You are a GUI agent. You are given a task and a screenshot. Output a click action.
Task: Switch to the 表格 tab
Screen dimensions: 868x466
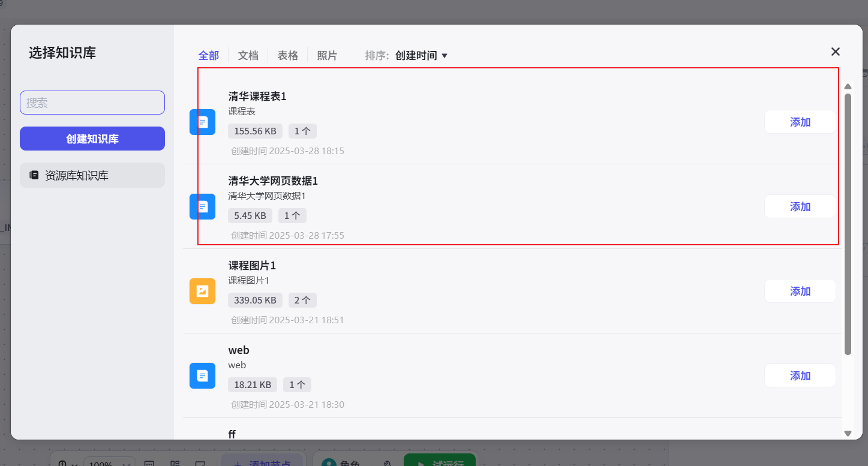tap(288, 55)
